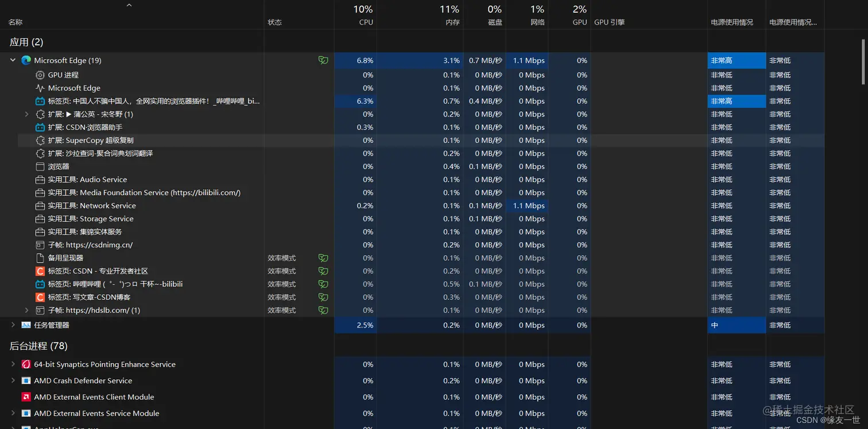The image size is (868, 429).
Task: Collapse the Microsoft Edge (19) group
Action: point(13,60)
